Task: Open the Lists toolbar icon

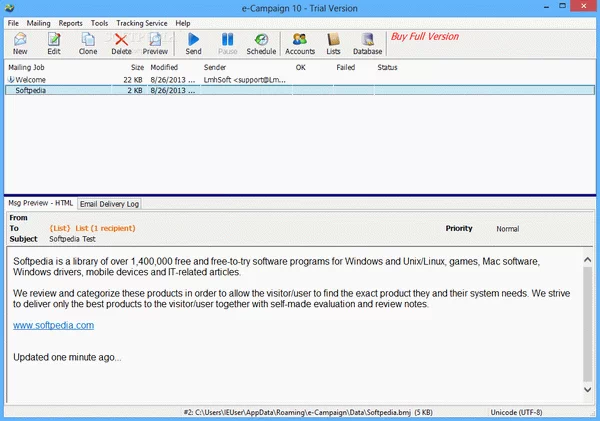Action: [333, 44]
